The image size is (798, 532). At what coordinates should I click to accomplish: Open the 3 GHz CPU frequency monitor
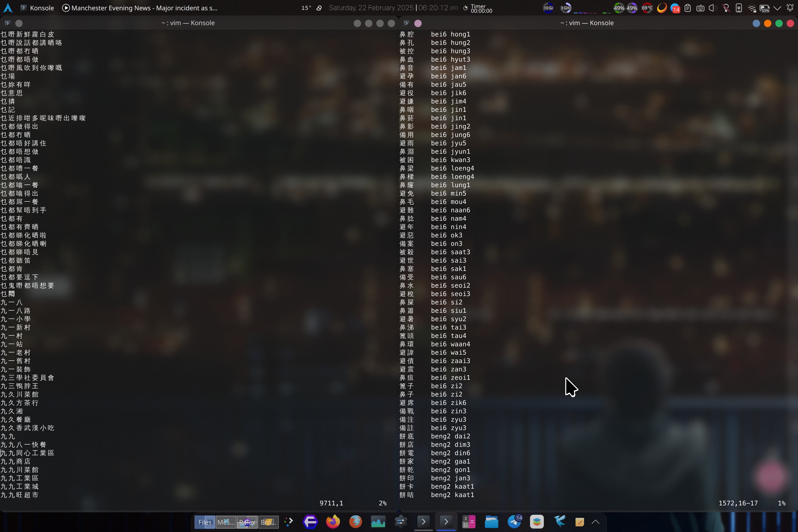tap(565, 8)
